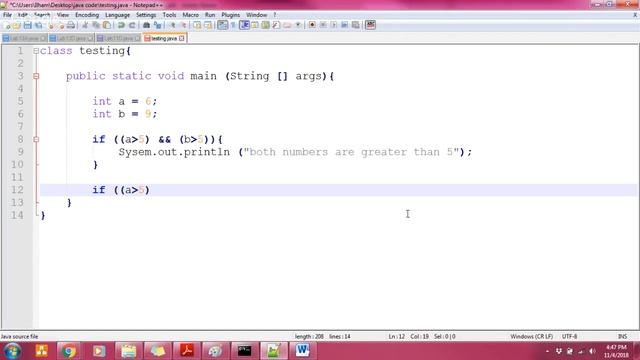Click the Redo toolbar icon

(132, 25)
